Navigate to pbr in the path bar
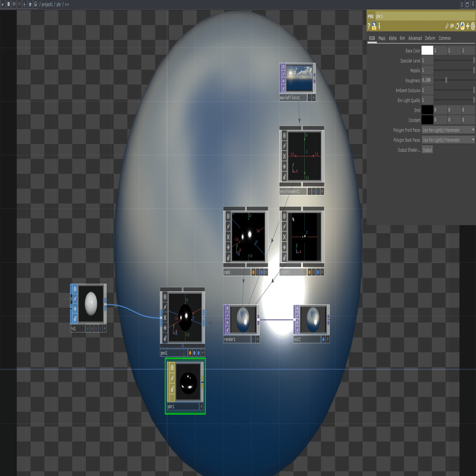Image resolution: width=476 pixels, height=476 pixels. [59, 5]
